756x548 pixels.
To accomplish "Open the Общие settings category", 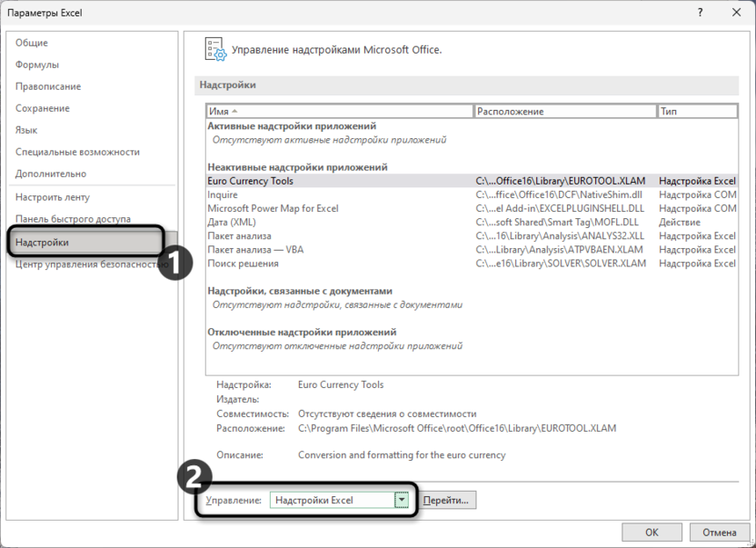I will pyautogui.click(x=32, y=43).
